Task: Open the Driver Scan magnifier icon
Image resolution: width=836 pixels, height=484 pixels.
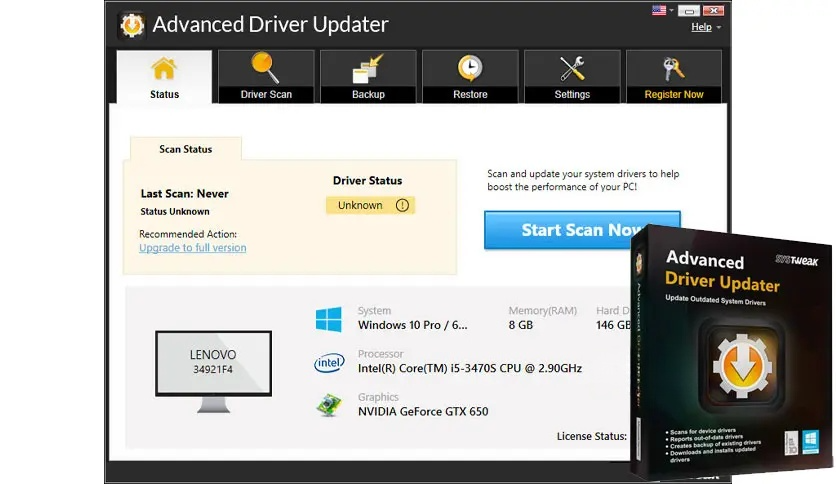Action: [265, 68]
